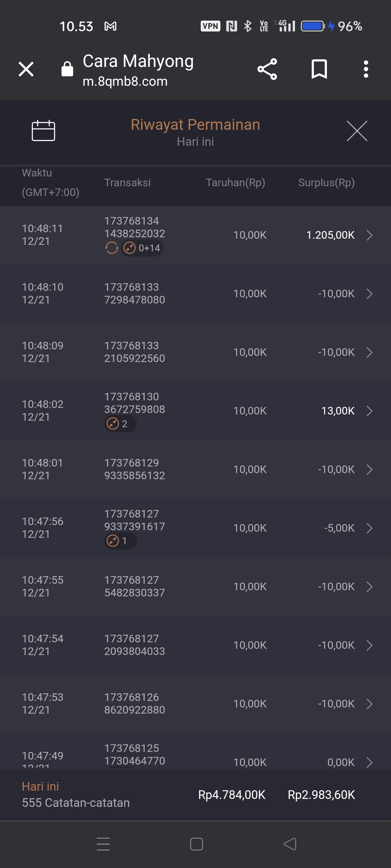Close the browser tab with X icon

(26, 69)
